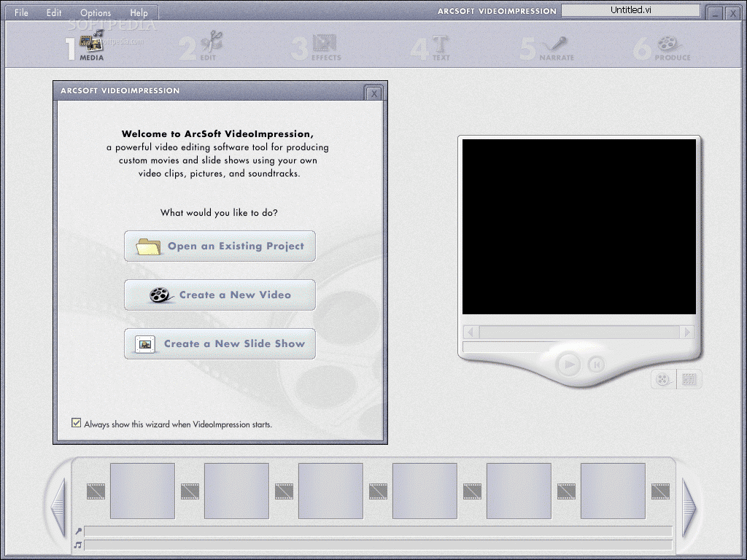The height and width of the screenshot is (560, 747).
Task: Go to step 6 Produce
Action: coord(662,47)
